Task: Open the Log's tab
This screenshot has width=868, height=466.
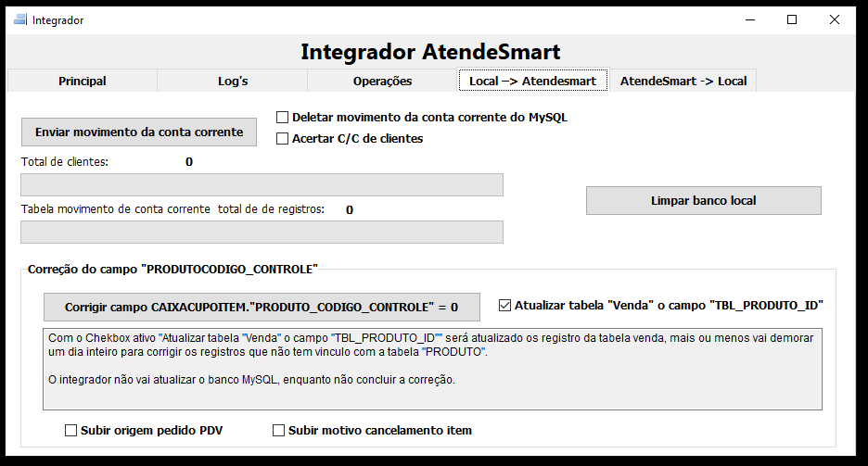Action: pyautogui.click(x=233, y=81)
